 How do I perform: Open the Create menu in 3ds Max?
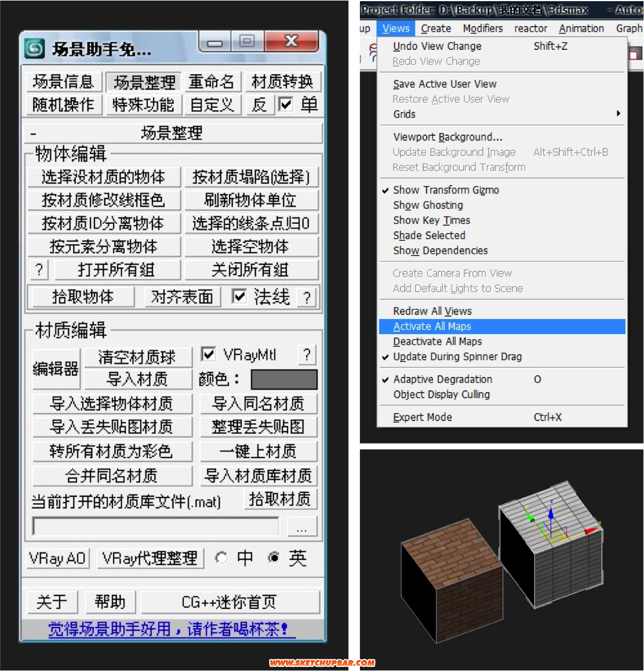click(436, 28)
